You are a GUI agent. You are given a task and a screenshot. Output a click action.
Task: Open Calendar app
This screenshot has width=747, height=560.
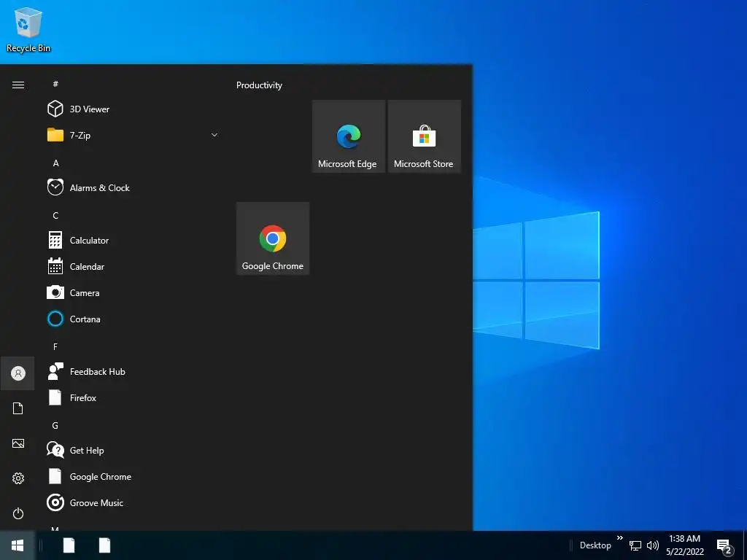[x=133, y=267]
